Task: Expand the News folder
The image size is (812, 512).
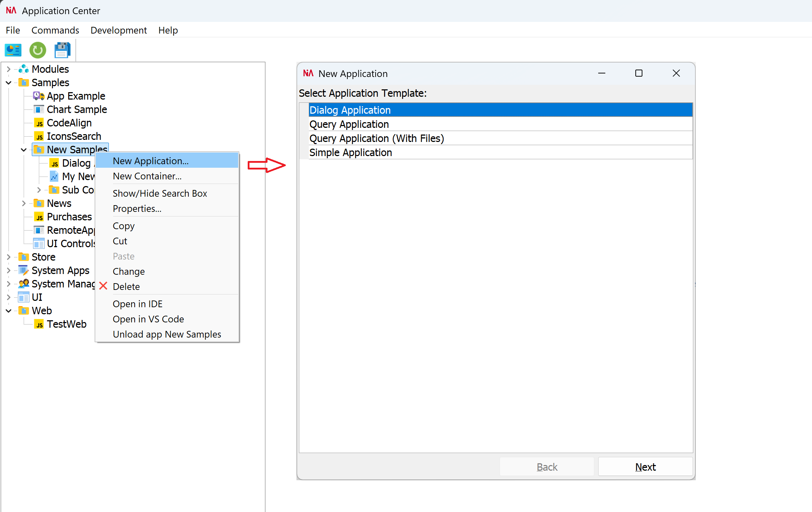Action: [24, 203]
